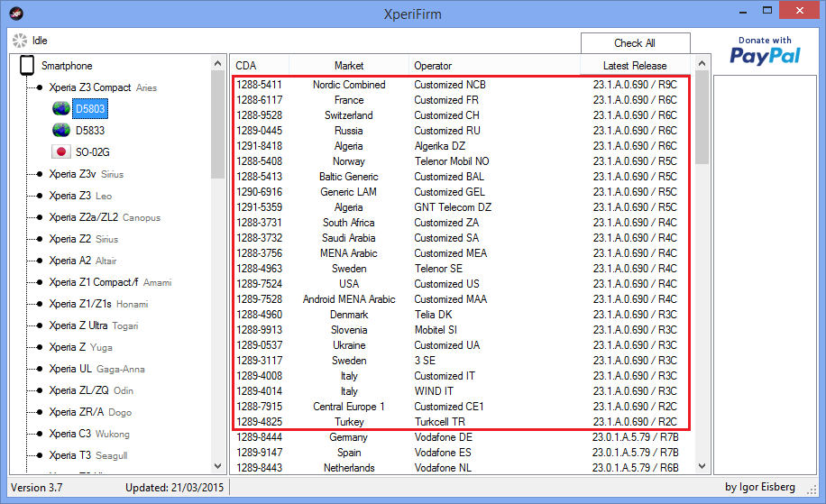Screen dimensions: 826x504
Task: Select the Telenor SE row
Action: (x=461, y=268)
